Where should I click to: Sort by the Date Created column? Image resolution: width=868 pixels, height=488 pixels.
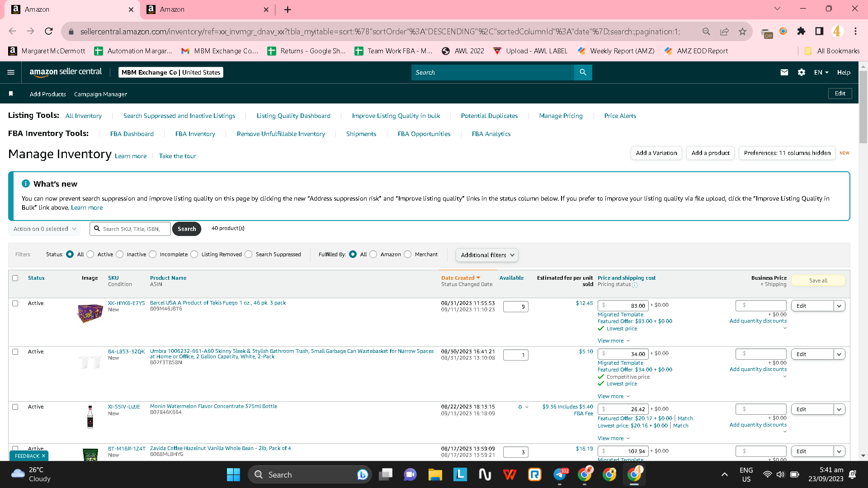coord(461,278)
